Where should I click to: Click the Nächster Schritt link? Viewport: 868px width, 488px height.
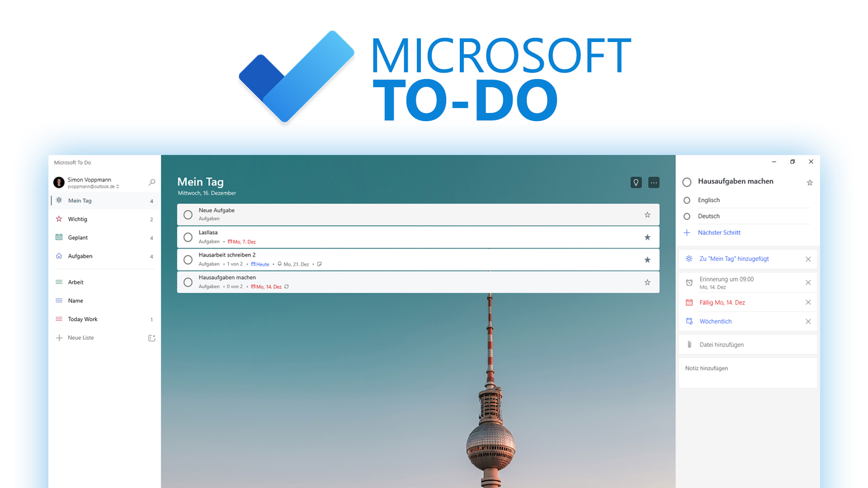pyautogui.click(x=719, y=232)
